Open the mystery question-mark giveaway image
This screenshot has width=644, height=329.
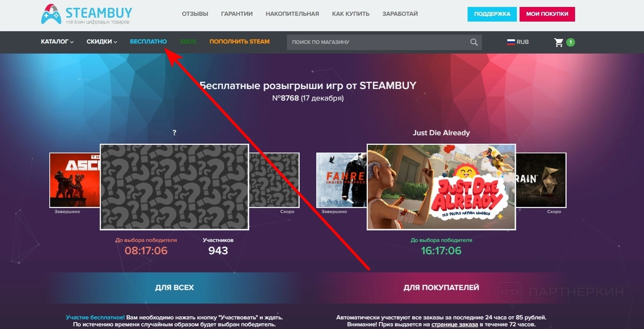174,187
